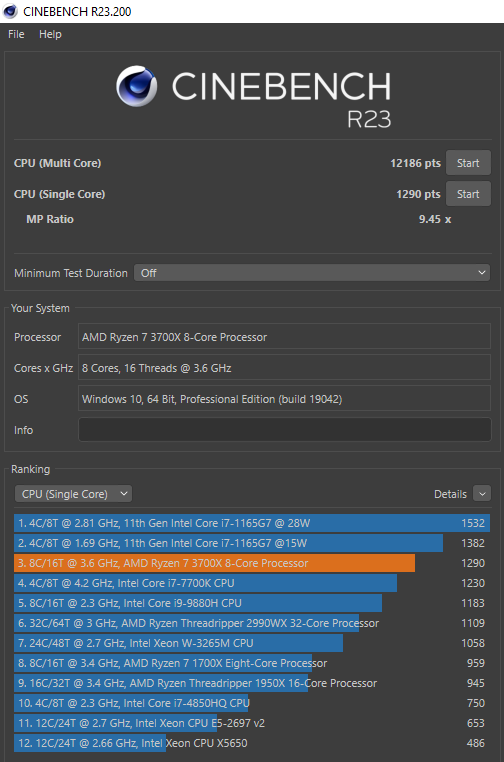Start the CPU Single Core test

(x=468, y=194)
